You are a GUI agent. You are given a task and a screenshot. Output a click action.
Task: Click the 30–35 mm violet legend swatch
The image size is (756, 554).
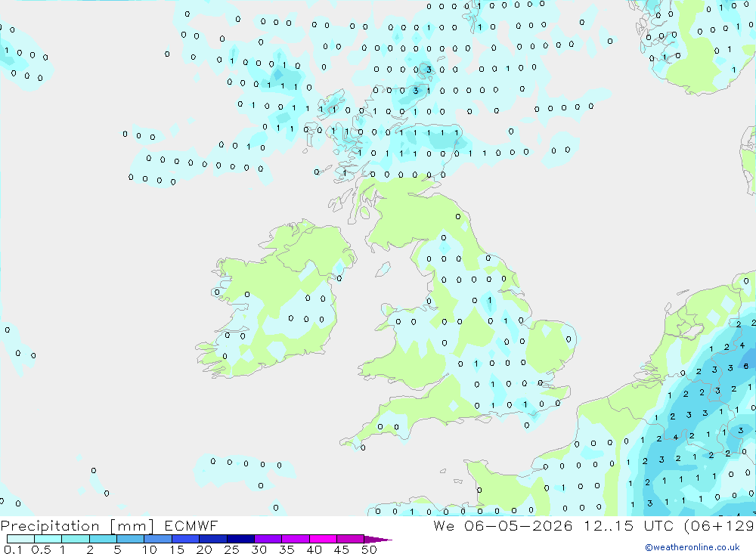[x=268, y=539]
